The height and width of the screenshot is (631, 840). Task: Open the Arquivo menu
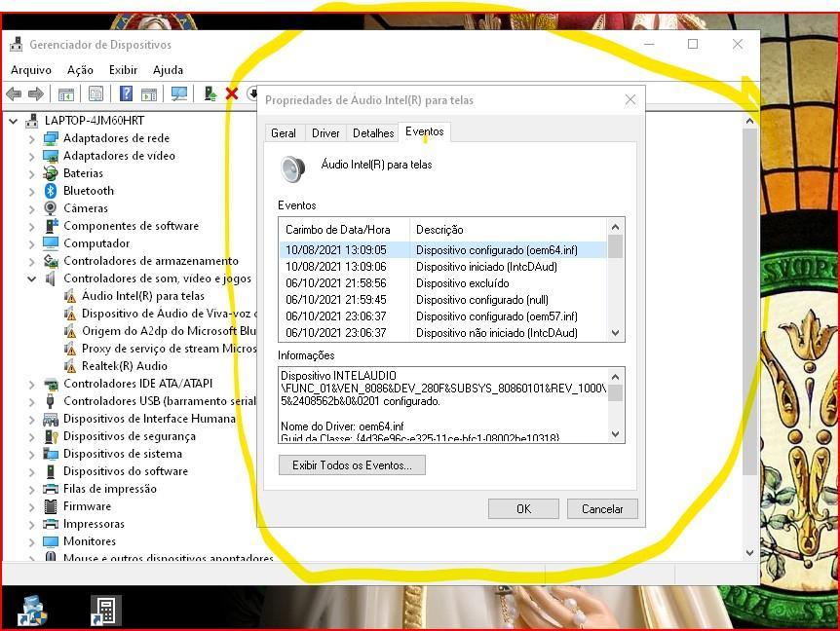[31, 70]
